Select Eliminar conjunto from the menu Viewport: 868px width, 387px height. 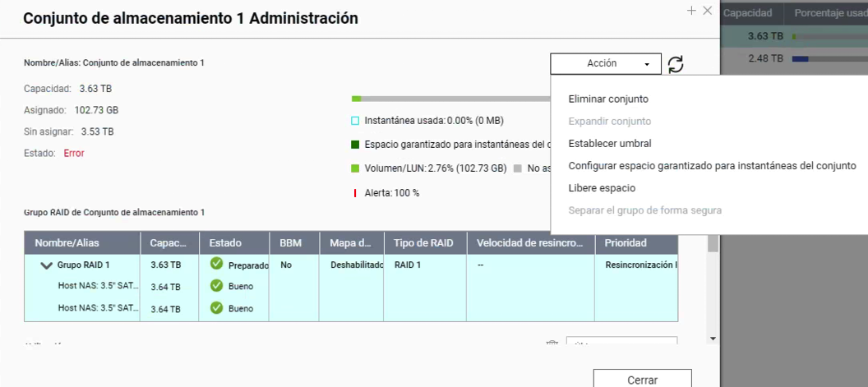coord(608,99)
